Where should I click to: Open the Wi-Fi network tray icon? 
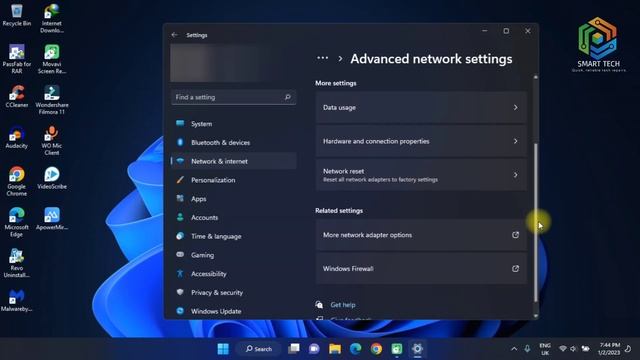tap(563, 349)
